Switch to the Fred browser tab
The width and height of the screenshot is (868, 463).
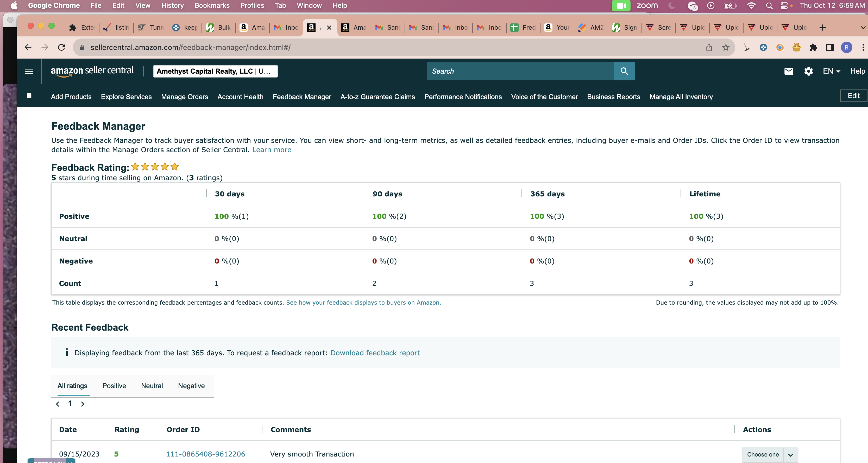(523, 28)
